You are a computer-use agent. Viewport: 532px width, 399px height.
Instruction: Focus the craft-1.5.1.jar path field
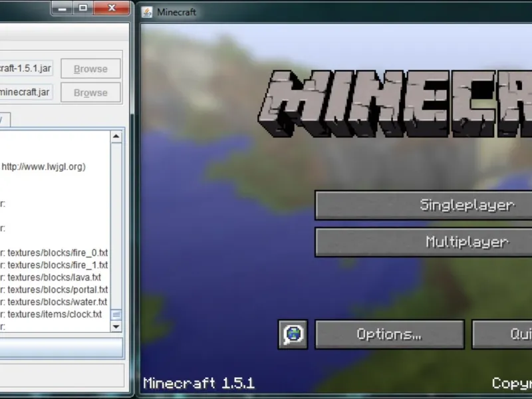point(26,68)
